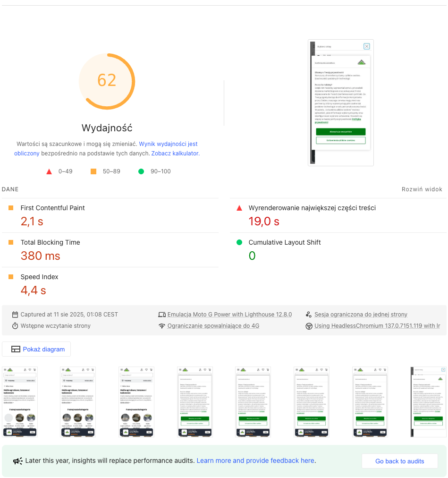This screenshot has height=478, width=448.
Task: Click the calendar icon beside the capture date
Action: click(15, 314)
